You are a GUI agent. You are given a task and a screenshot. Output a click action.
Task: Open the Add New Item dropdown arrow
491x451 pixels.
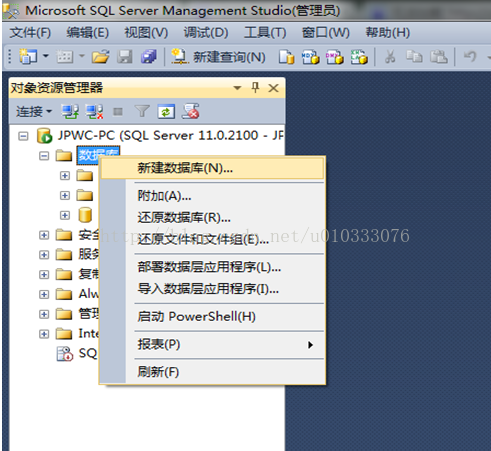(82, 56)
